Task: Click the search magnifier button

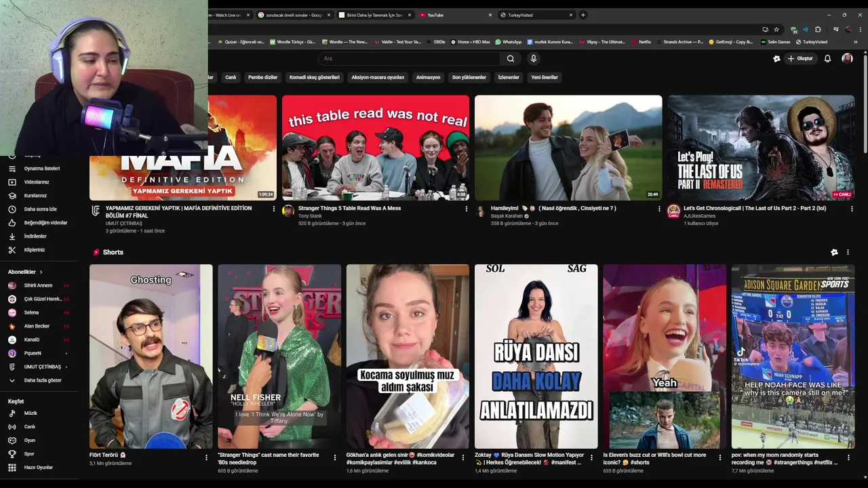Action: pos(511,58)
